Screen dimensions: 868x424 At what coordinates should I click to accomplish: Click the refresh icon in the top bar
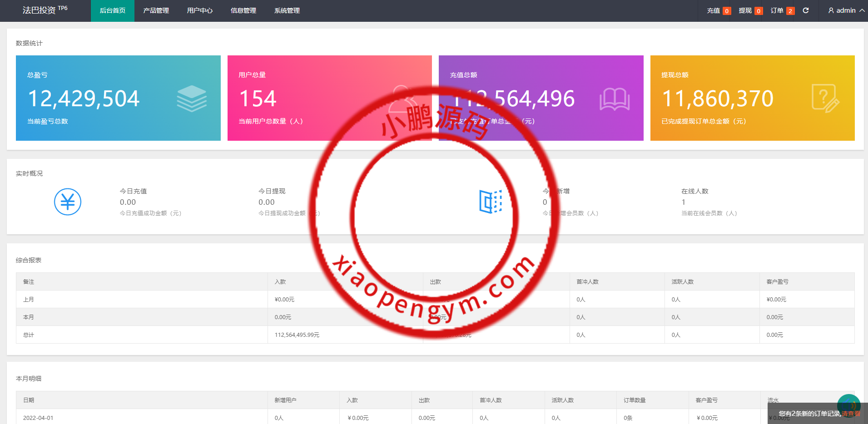(x=806, y=10)
